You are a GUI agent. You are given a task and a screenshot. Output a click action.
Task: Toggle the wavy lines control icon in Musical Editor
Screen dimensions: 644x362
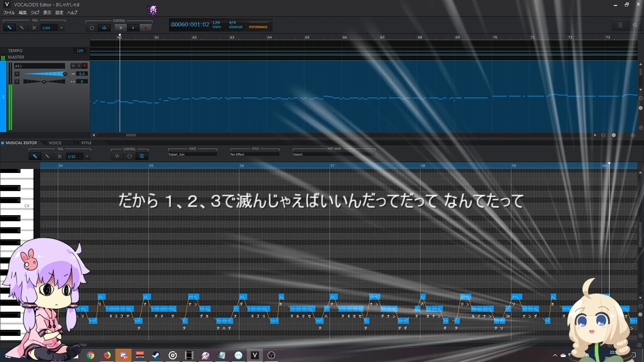(x=142, y=156)
